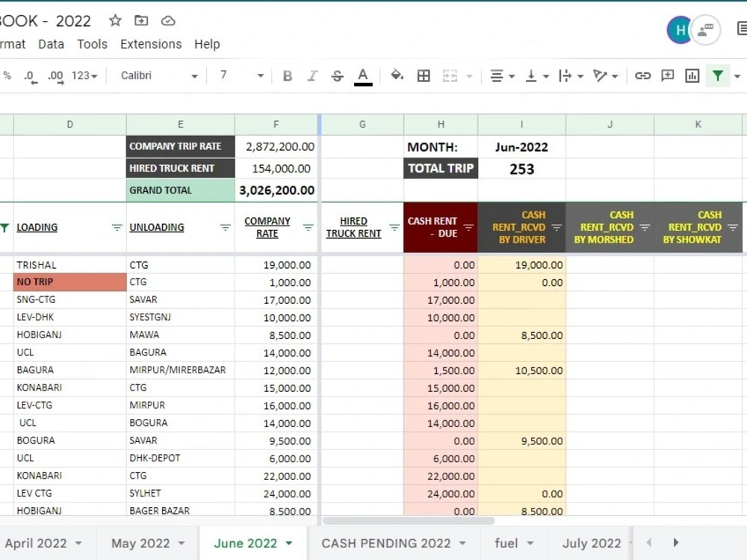Switch to the May 2022 sheet tab
Screen dimensions: 747x560
coord(140,544)
